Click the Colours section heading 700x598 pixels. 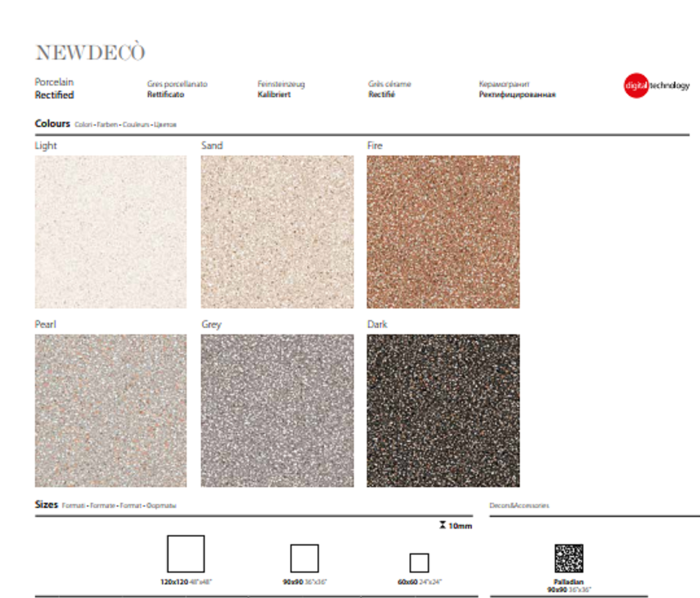pyautogui.click(x=52, y=123)
